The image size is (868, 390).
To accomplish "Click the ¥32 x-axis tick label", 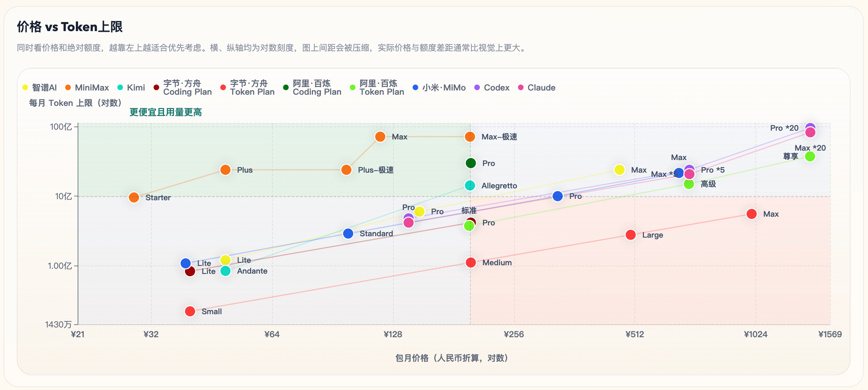I will 151,334.
